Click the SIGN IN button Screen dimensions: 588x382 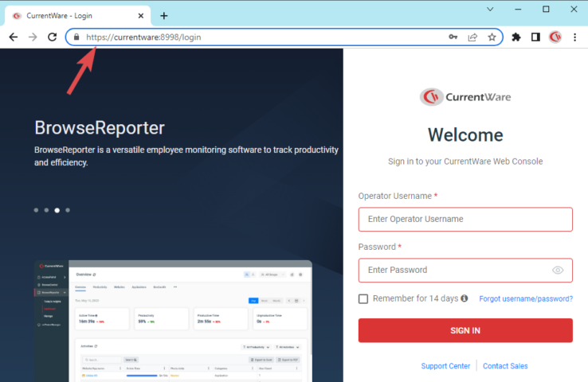[465, 330]
